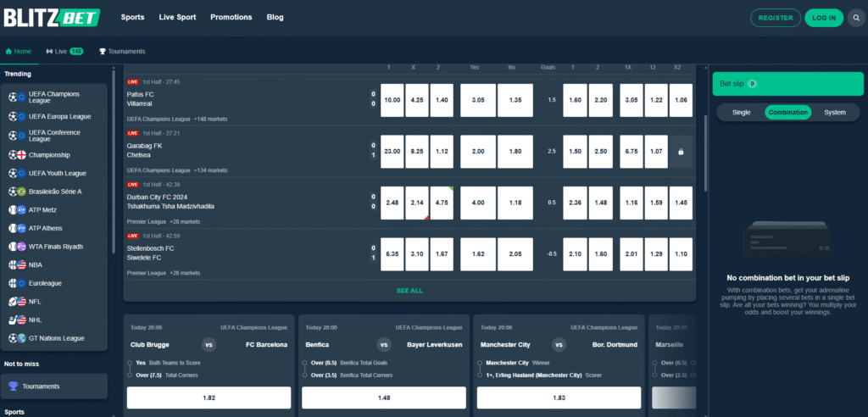This screenshot has width=868, height=417.
Task: Open the Promotions menu
Action: 231,17
